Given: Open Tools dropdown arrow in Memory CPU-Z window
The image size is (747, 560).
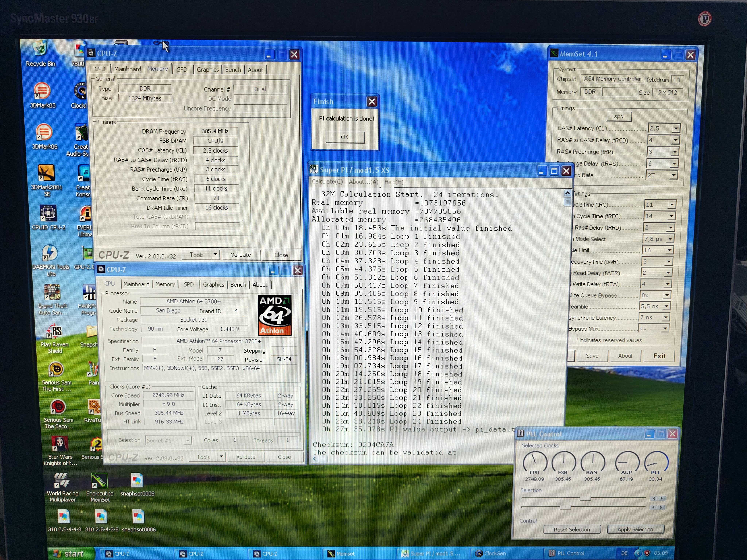Looking at the screenshot, I should coord(215,254).
